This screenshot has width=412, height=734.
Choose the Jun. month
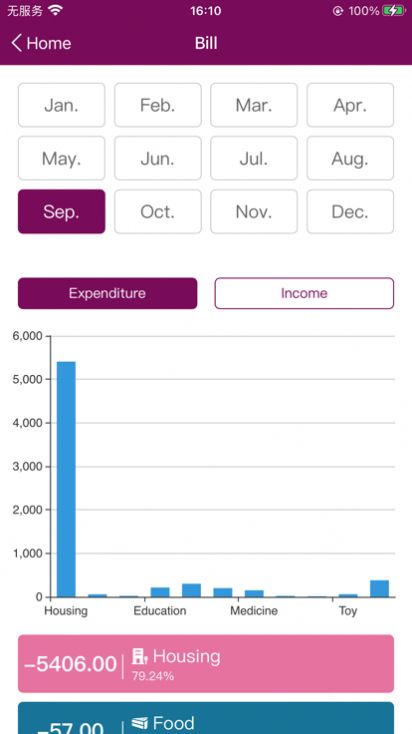(x=158, y=158)
